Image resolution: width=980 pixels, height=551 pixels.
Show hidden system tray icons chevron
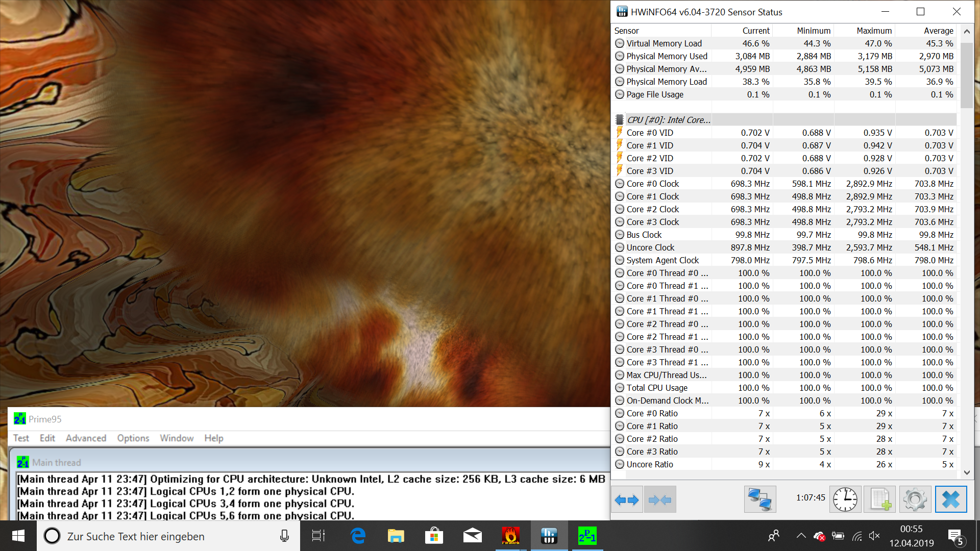pos(801,536)
